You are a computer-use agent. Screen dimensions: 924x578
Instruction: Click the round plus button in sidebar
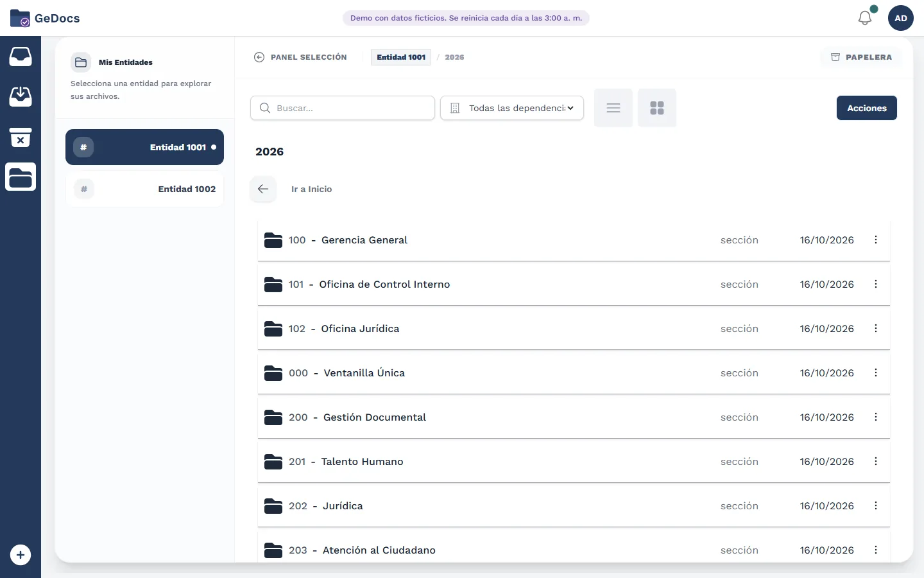coord(21,555)
